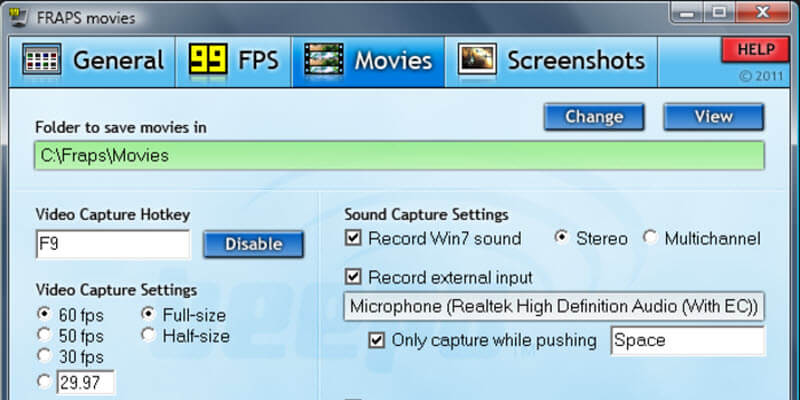
Task: Select the 50 fps option
Action: (x=44, y=335)
